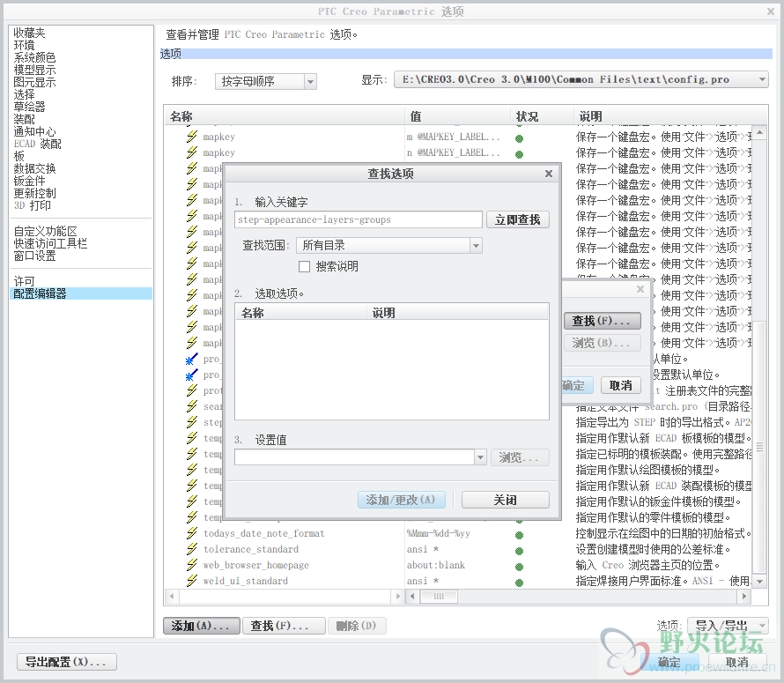Click green status dot of mapkey n row

pos(520,154)
